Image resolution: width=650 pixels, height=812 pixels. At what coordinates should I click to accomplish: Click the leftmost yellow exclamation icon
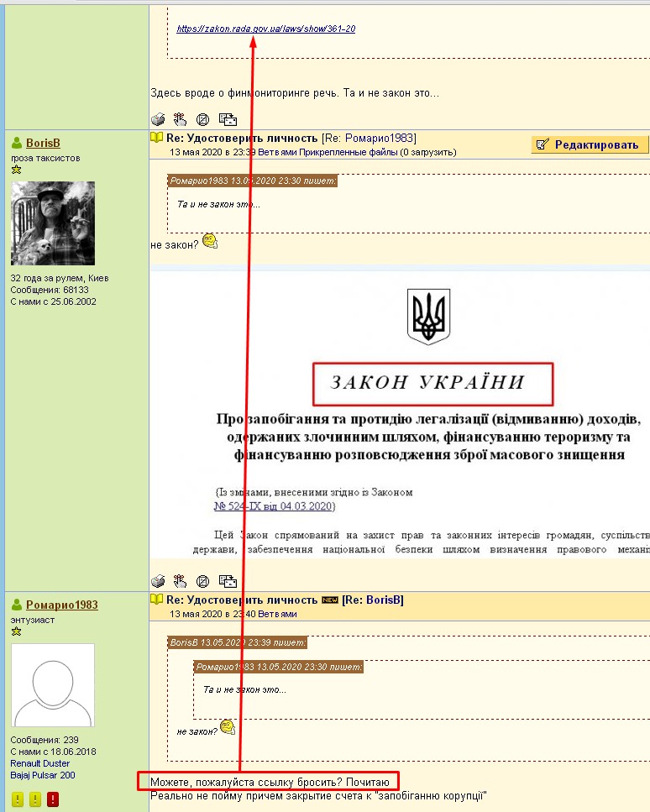[17, 799]
